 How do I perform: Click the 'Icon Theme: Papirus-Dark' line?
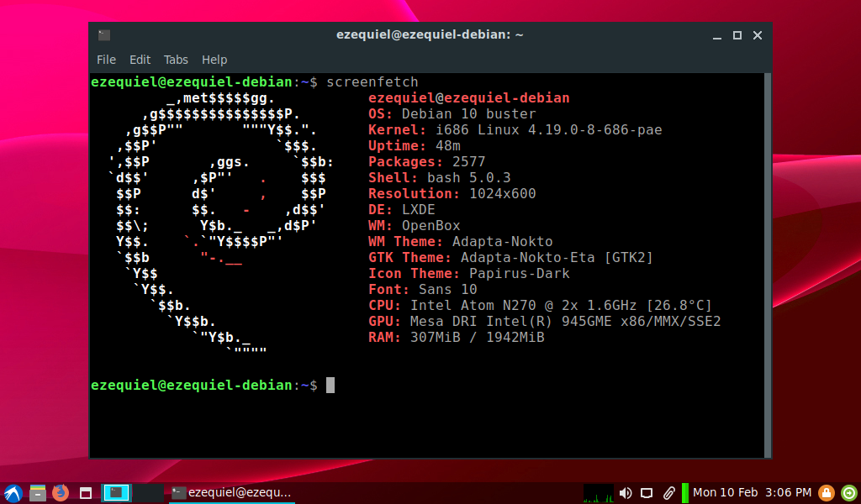coord(469,273)
